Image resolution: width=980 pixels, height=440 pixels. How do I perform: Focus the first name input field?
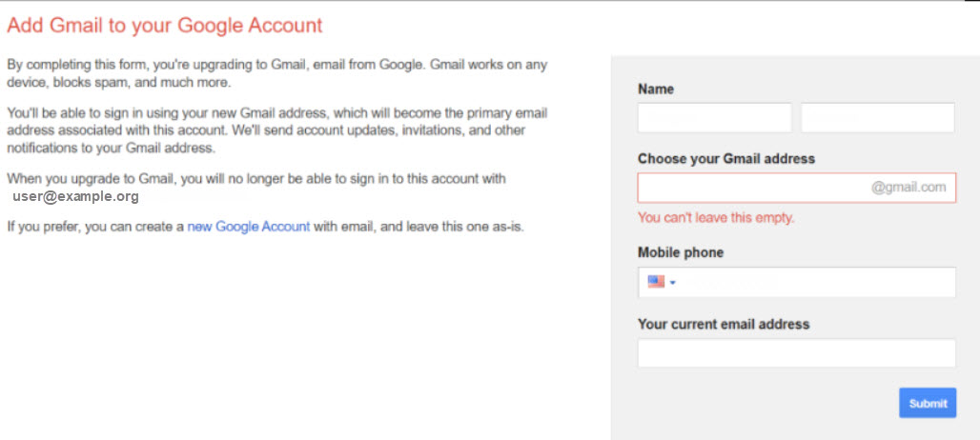coord(714,118)
